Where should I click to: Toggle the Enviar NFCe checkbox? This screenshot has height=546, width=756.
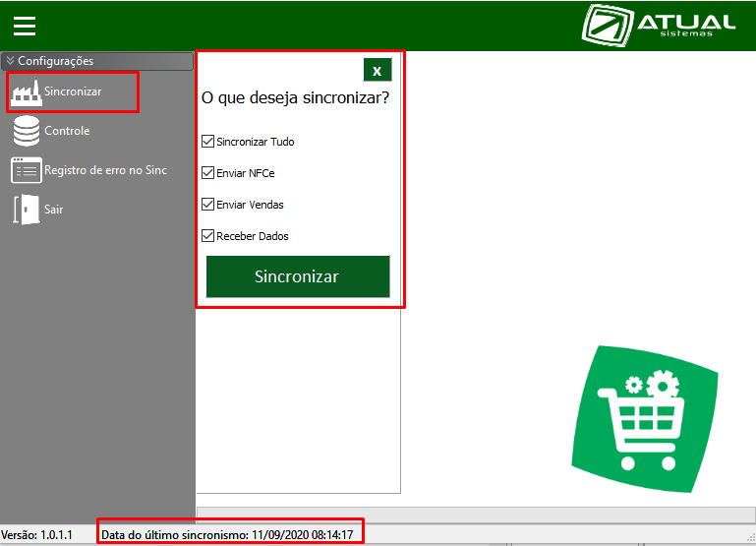[207, 173]
